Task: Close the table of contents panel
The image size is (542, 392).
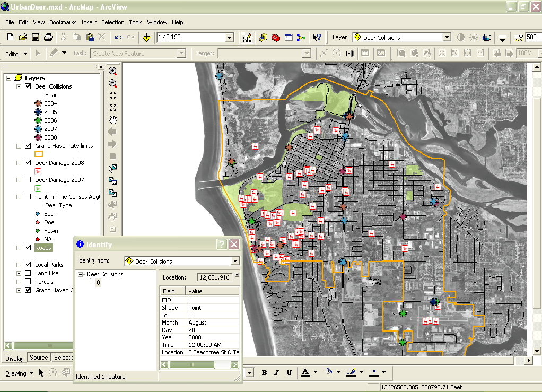Action: pos(101,67)
